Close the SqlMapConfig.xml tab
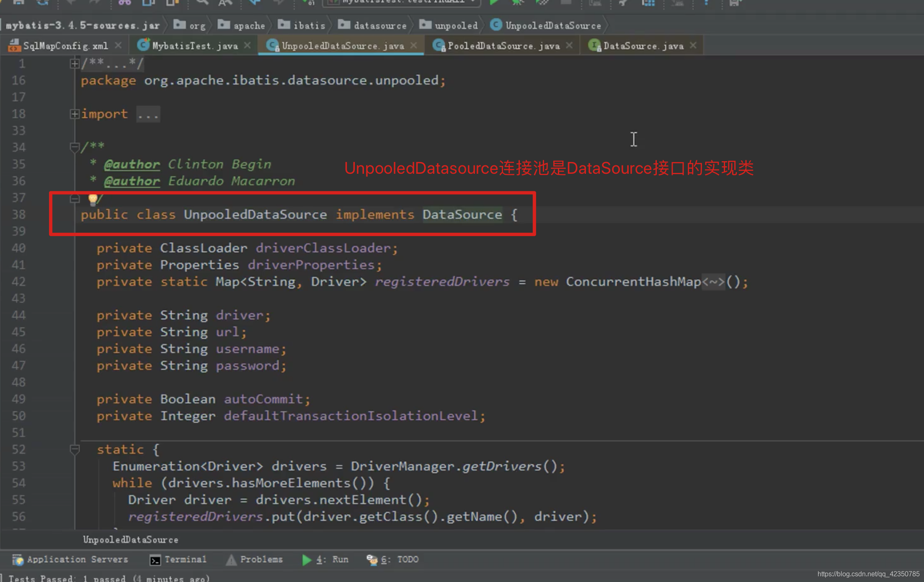Screen dimensions: 924x582 coord(119,45)
